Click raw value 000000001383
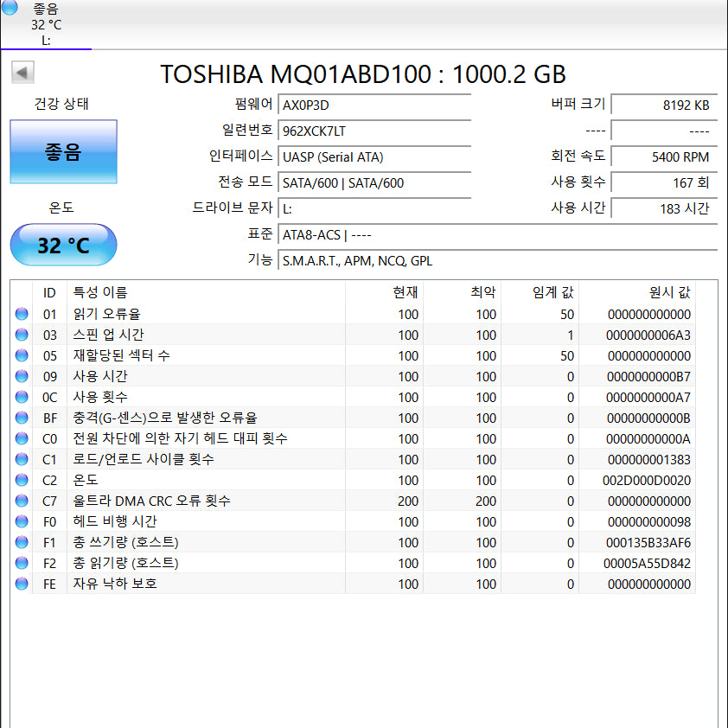 pyautogui.click(x=649, y=460)
